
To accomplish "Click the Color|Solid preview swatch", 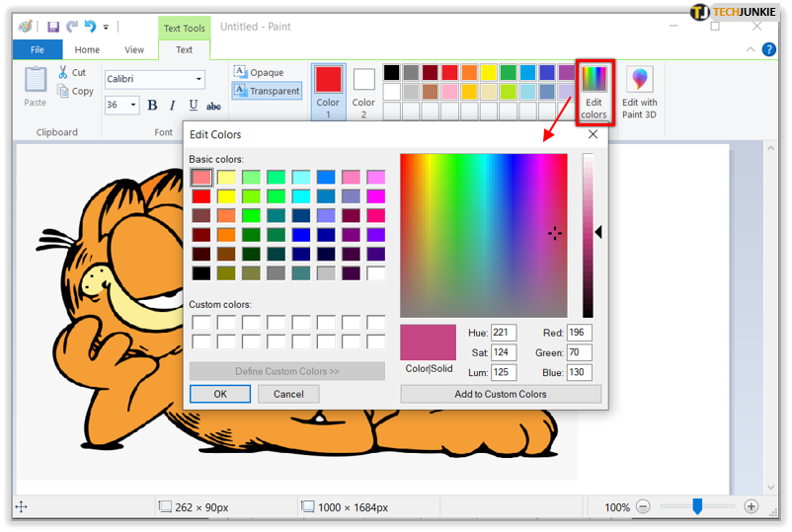I will 428,342.
